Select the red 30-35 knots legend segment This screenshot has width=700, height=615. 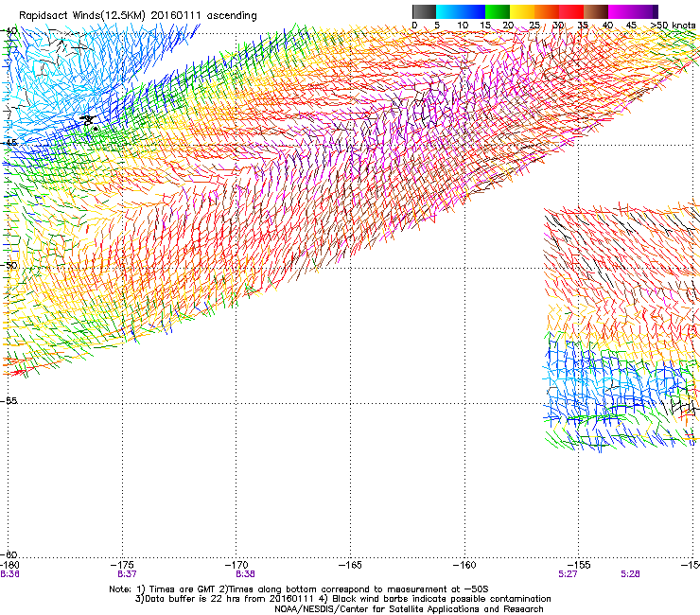[571, 11]
